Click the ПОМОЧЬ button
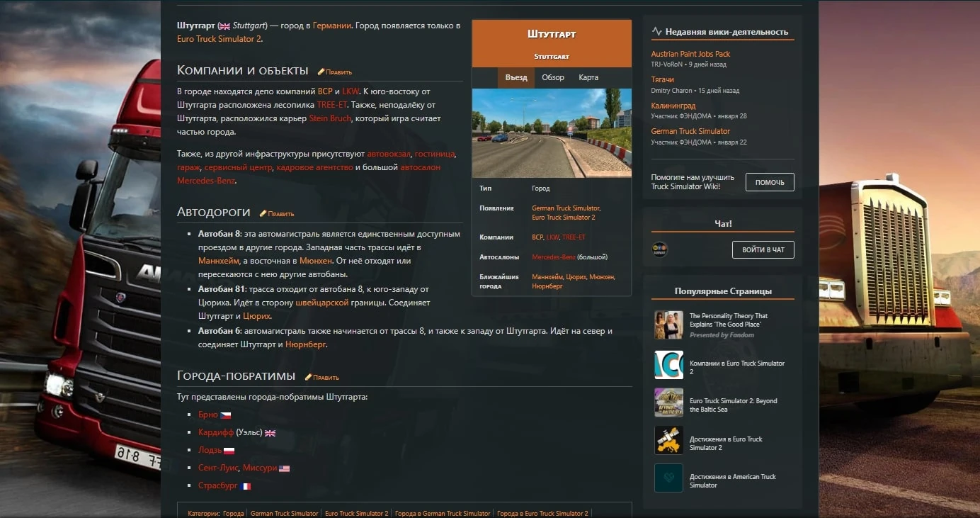Image resolution: width=980 pixels, height=518 pixels. tap(770, 182)
